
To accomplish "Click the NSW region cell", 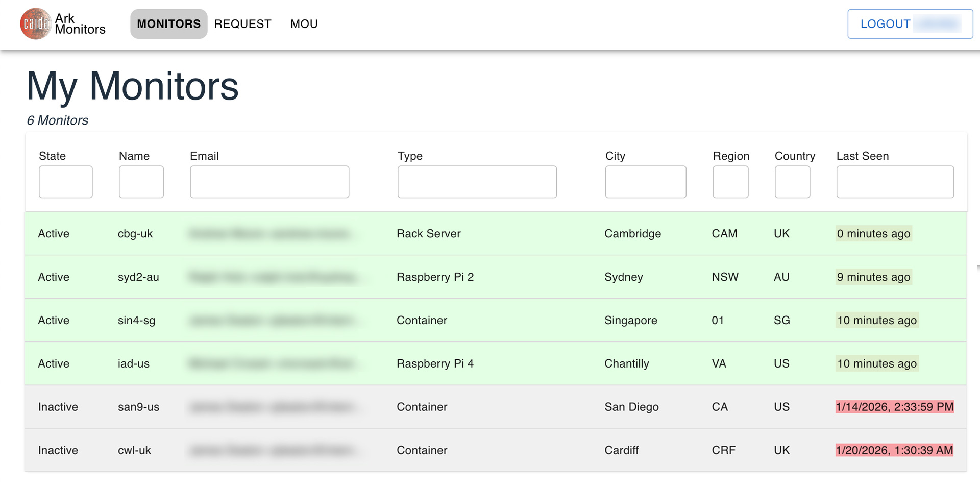I will (725, 277).
